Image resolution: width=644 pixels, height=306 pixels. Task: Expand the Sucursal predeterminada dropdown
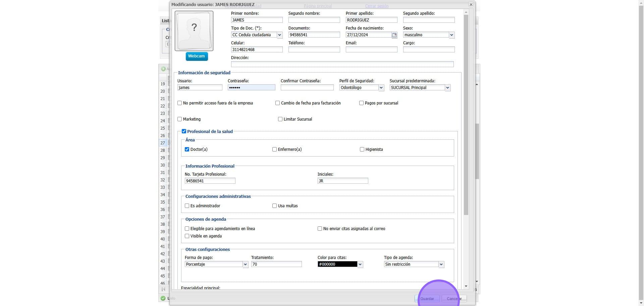point(447,88)
